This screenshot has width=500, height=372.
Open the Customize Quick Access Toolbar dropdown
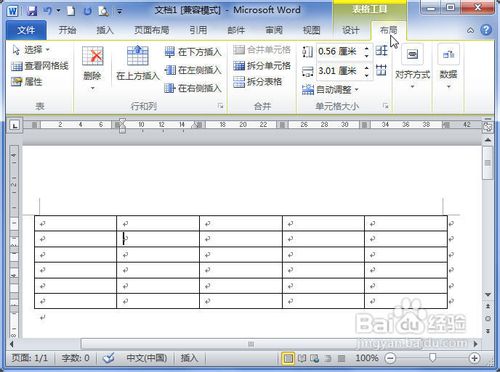119,12
